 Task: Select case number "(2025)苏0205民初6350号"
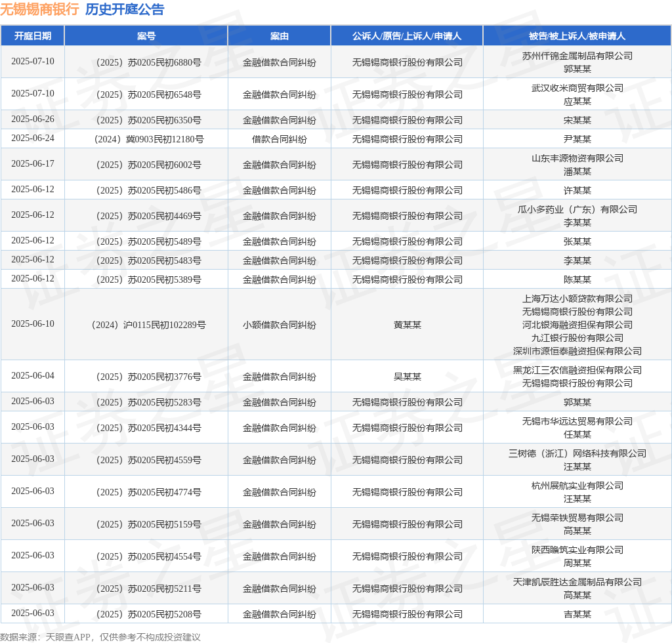[146, 120]
